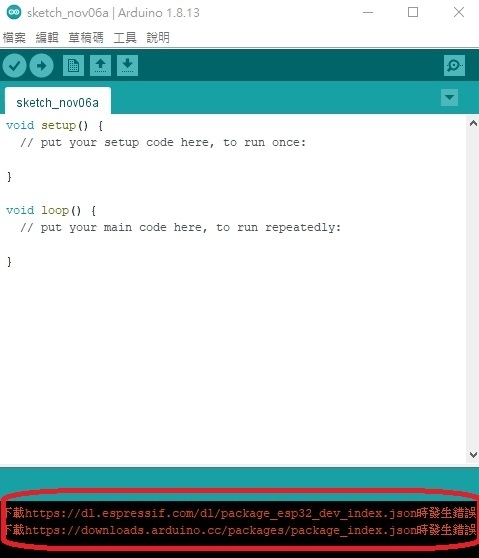Open the Serial Monitor magnifier icon

[x=454, y=65]
